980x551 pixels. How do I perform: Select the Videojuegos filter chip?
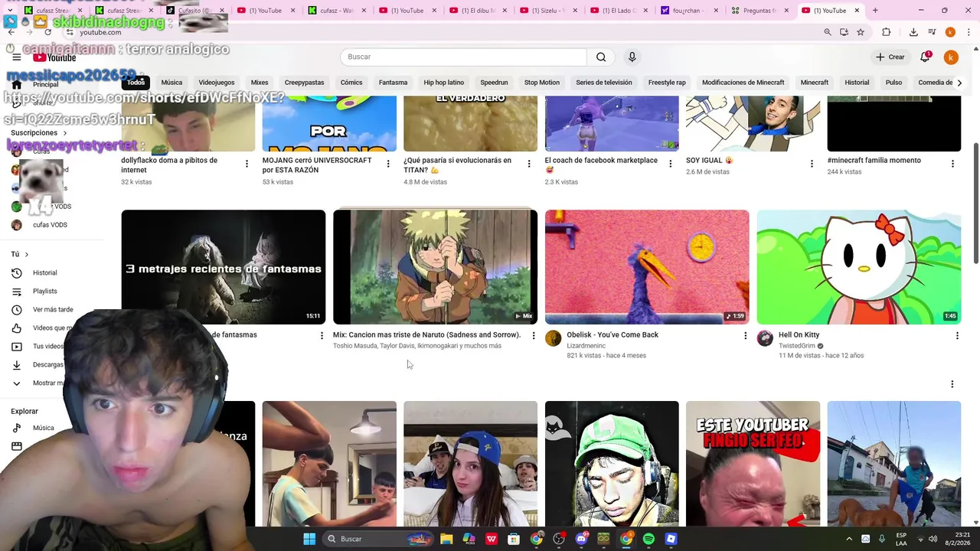[x=217, y=83]
